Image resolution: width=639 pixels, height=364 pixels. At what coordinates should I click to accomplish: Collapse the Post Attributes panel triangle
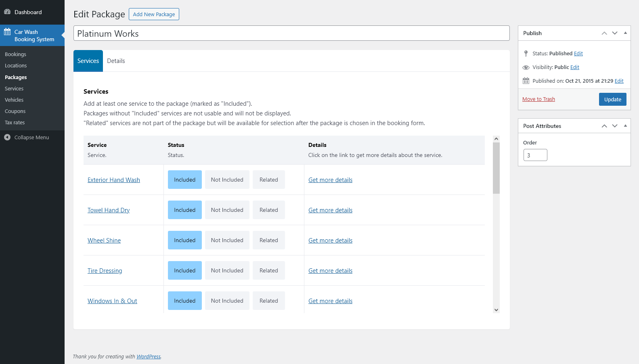(x=625, y=126)
